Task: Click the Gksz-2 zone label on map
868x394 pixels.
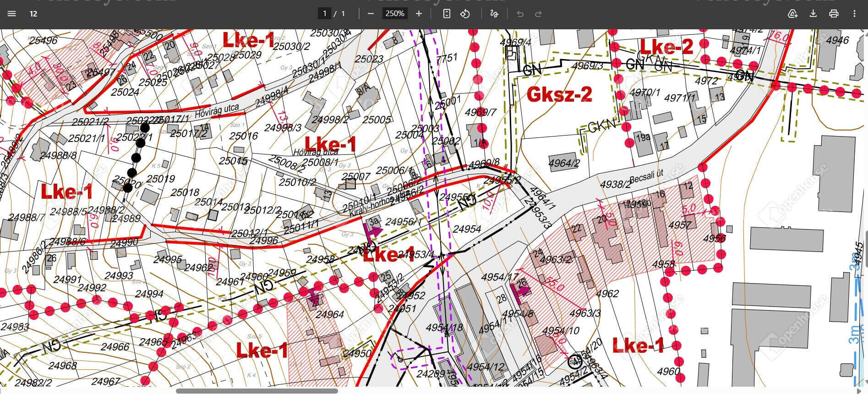Action: 559,94
